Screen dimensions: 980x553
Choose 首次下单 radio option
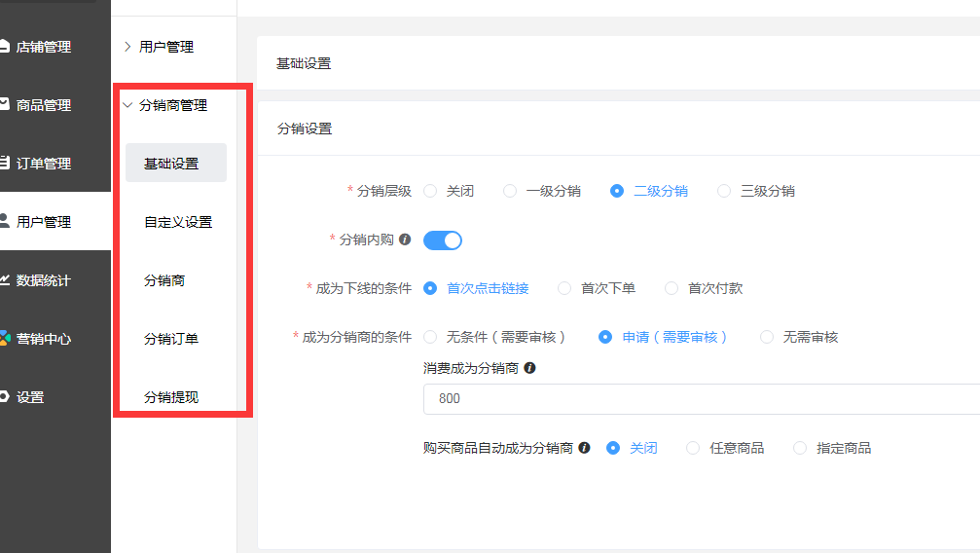[x=564, y=288]
